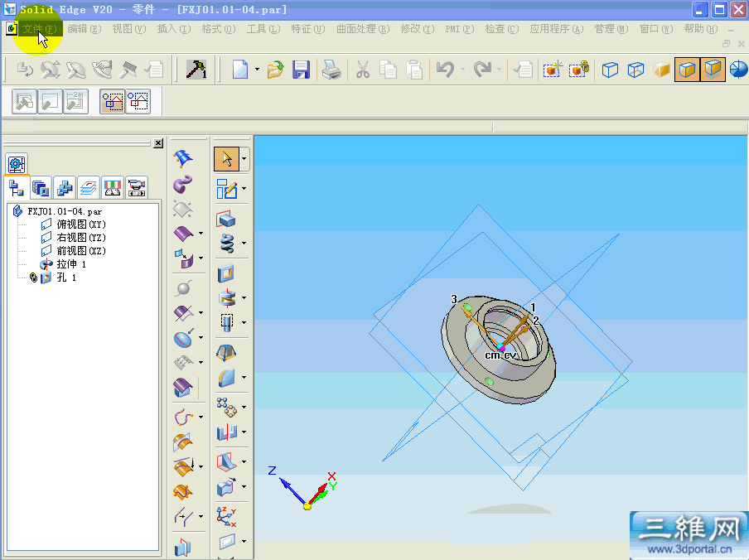
Task: Open the 编辑(E) menu
Action: point(84,29)
